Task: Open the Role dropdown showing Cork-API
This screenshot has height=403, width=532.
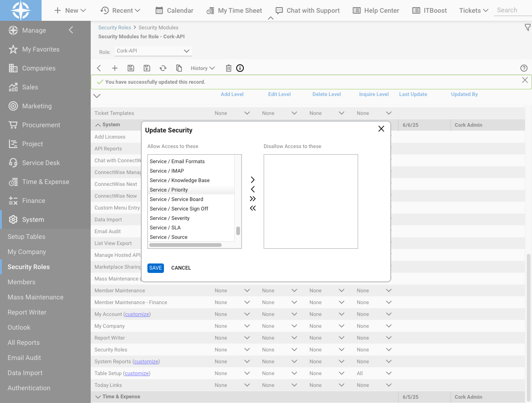Action: click(x=154, y=51)
